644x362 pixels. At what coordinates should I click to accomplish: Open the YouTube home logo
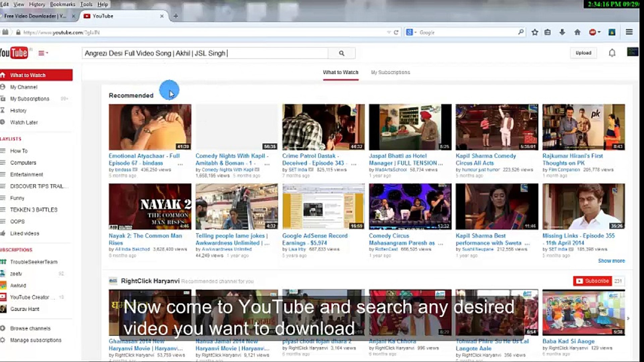(15, 53)
